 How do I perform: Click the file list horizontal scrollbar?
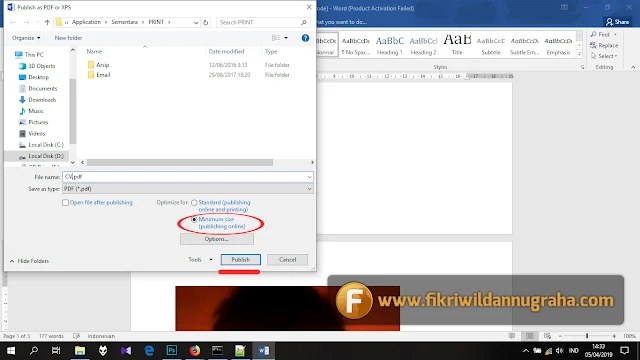click(x=180, y=162)
